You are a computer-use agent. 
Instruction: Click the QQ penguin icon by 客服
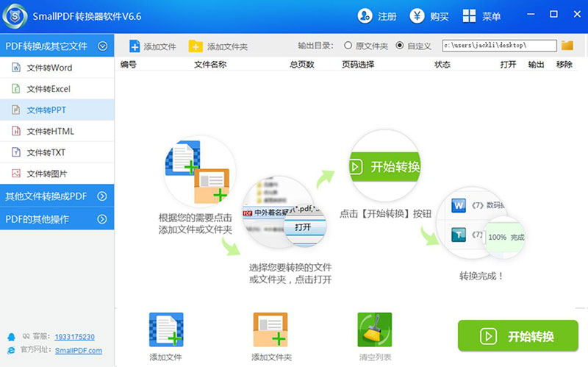click(x=12, y=337)
